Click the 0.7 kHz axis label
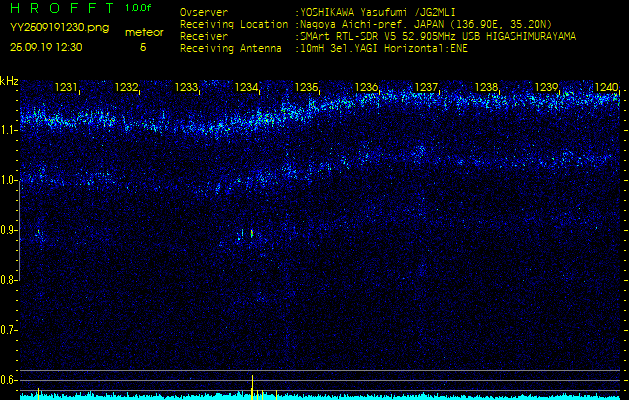Screen dimensions: 629x400 [x=9, y=329]
